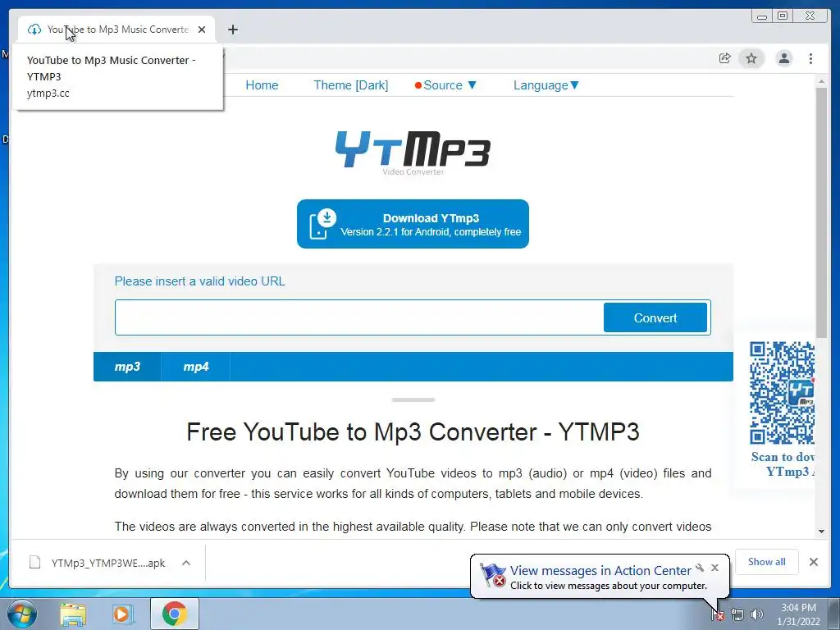Open the Windows Start menu
840x630 pixels.
point(21,614)
